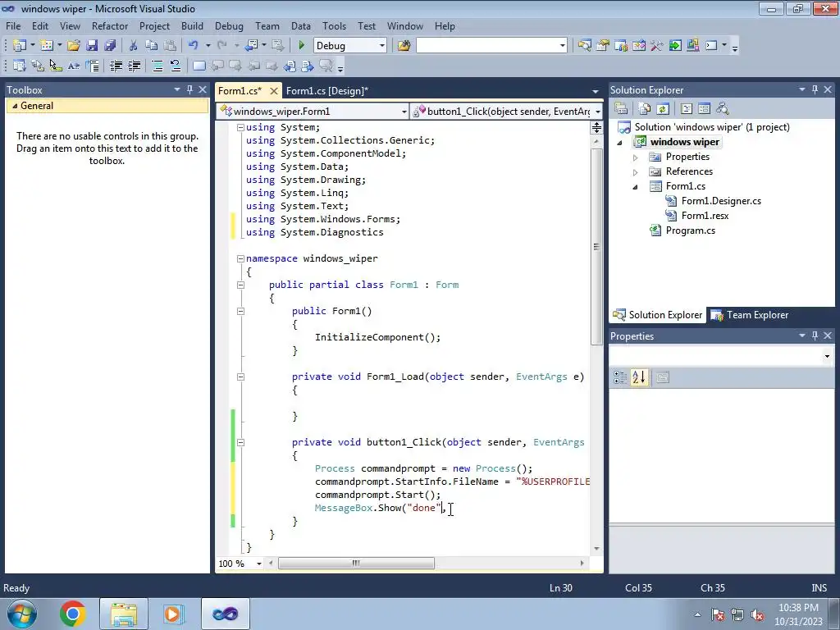Screen dimensions: 840x630
Task: Open the Debug configuration dropdown
Action: (x=382, y=46)
